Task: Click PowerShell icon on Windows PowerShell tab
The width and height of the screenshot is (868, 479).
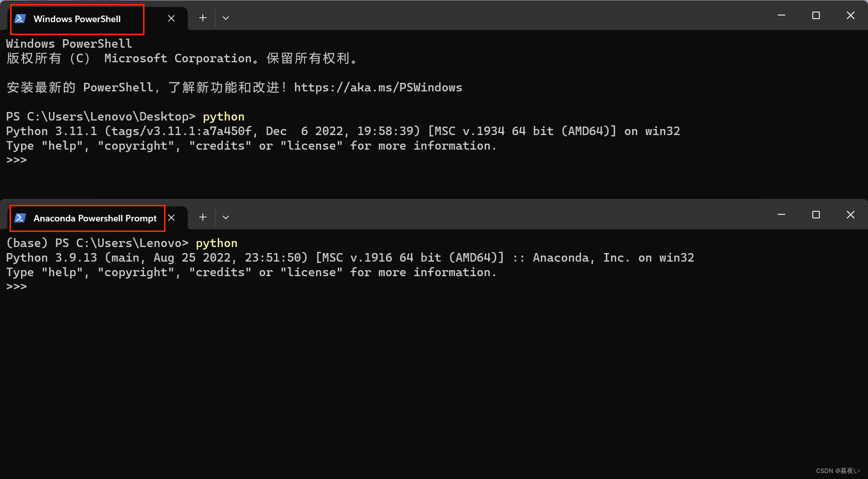Action: click(20, 19)
